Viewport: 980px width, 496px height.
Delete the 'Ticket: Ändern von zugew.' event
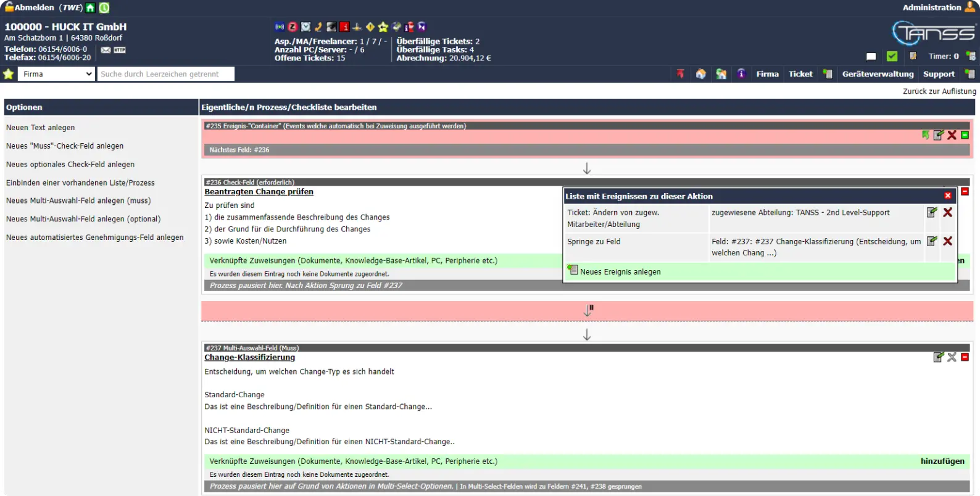pos(947,212)
